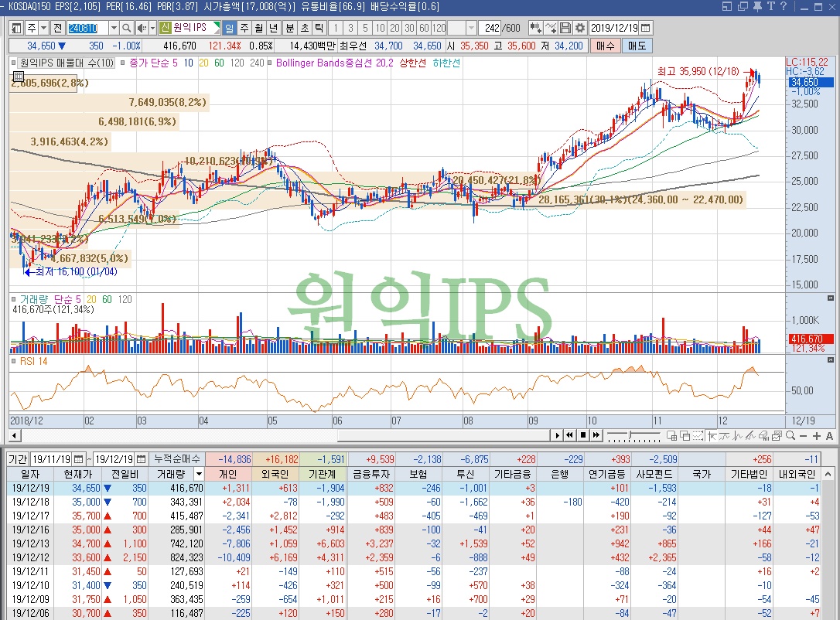Click the crosshair cursor tool icon below chart

[x=712, y=436]
